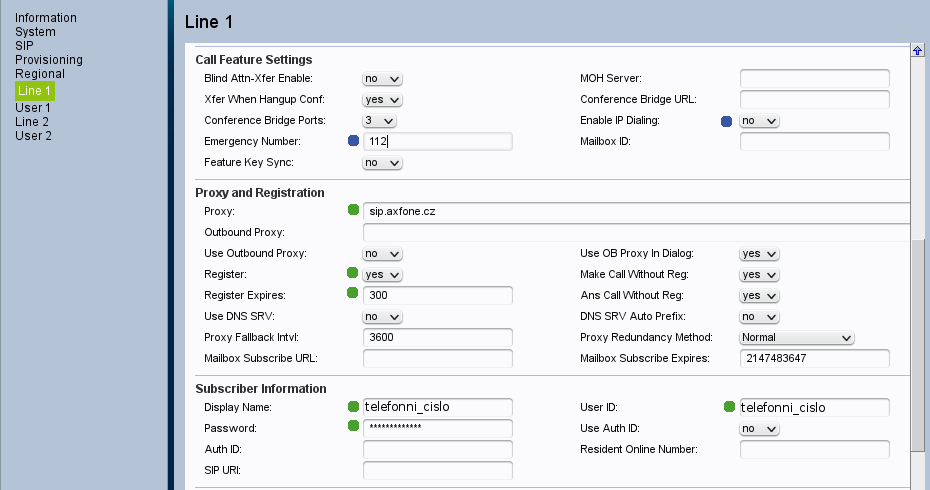Click the blue marker beside Emergency Number

(x=353, y=141)
